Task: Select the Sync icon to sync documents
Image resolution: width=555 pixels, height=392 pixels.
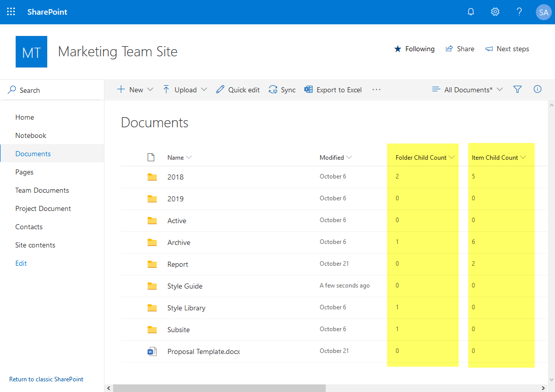Action: (273, 89)
